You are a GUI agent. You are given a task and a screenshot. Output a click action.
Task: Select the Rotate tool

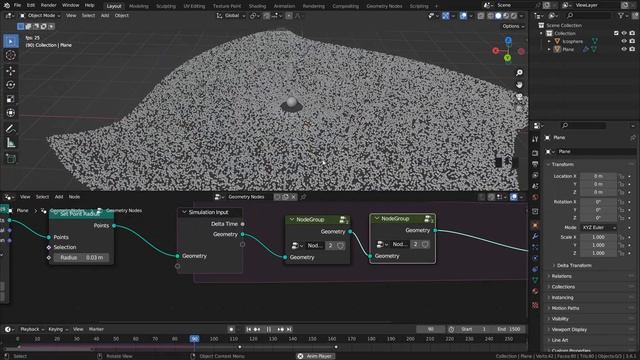tap(11, 84)
